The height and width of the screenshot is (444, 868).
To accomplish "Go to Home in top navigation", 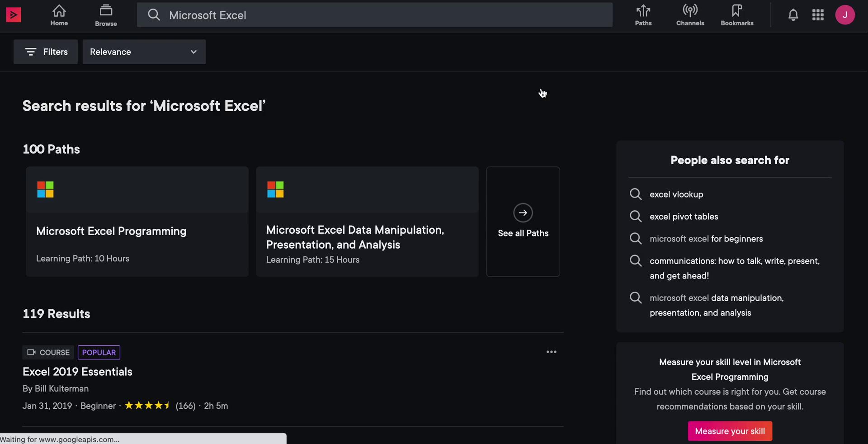I will (59, 15).
